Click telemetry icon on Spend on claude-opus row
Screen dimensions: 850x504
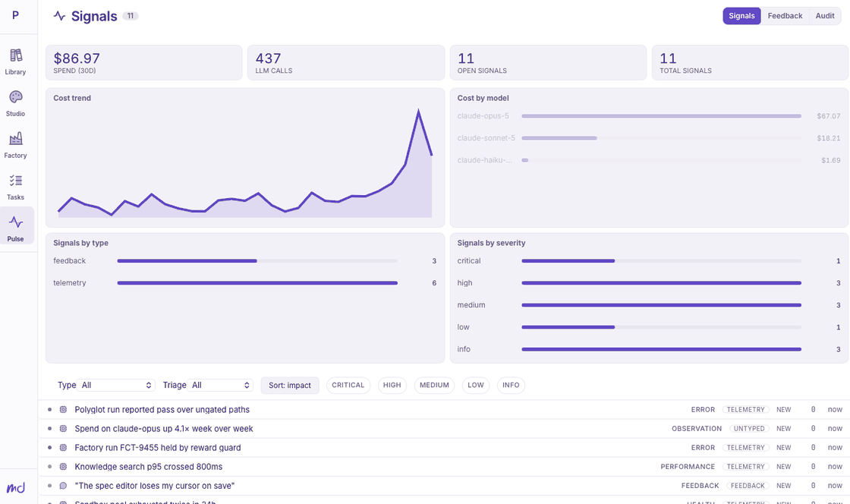63,429
